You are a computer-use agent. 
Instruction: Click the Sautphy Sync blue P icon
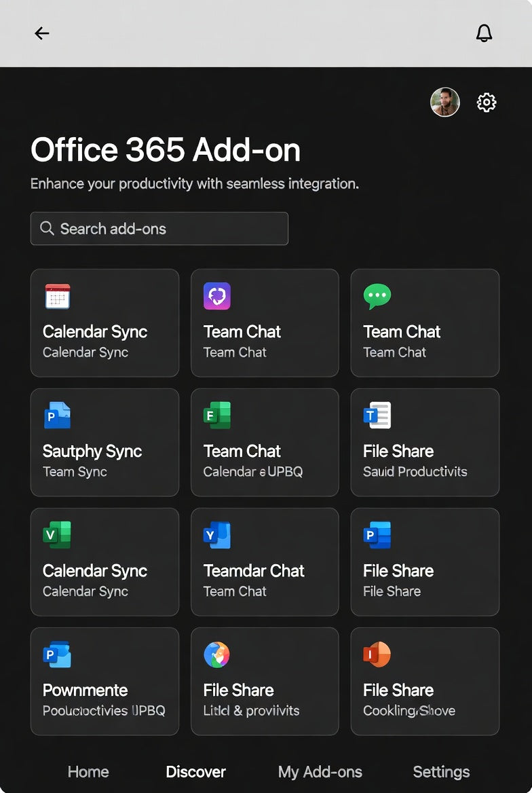click(x=57, y=416)
